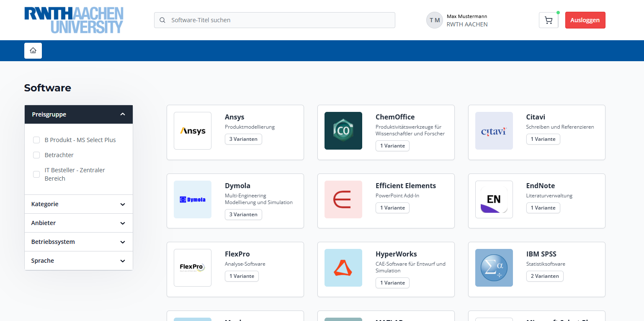Click ChemOffice's 1 Variante badge
The image size is (644, 321).
click(x=392, y=146)
